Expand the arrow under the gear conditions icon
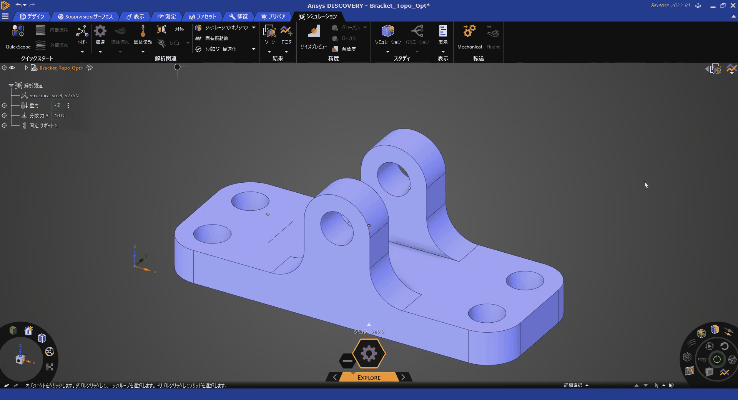This screenshot has width=738, height=400. [100, 52]
